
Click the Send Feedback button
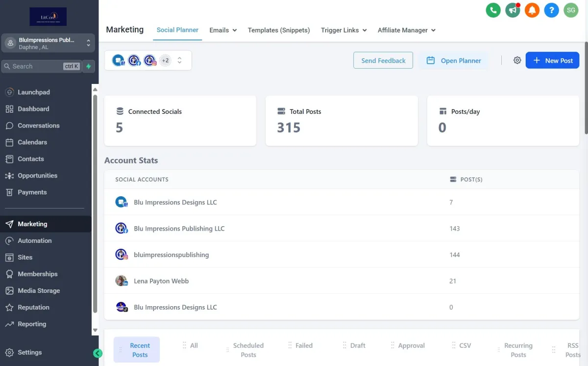(383, 60)
